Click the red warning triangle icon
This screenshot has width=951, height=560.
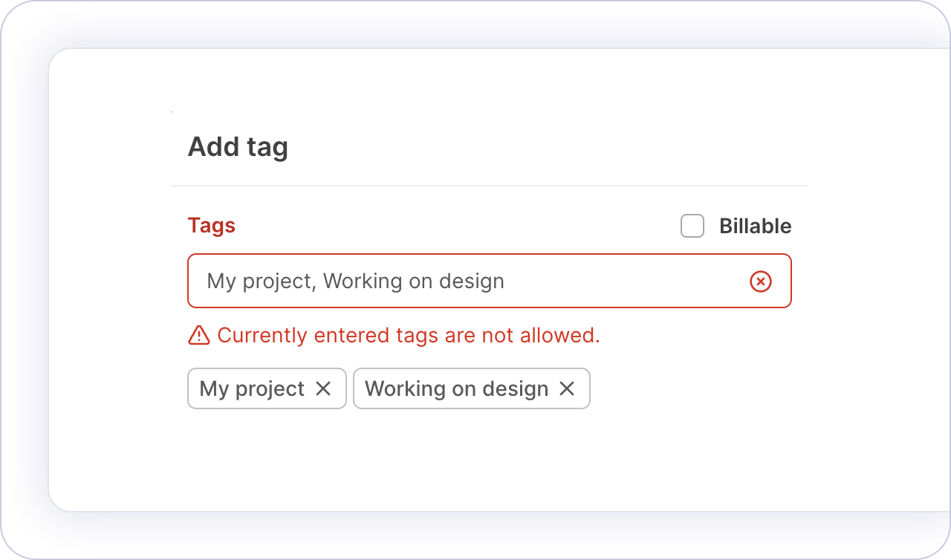click(199, 336)
